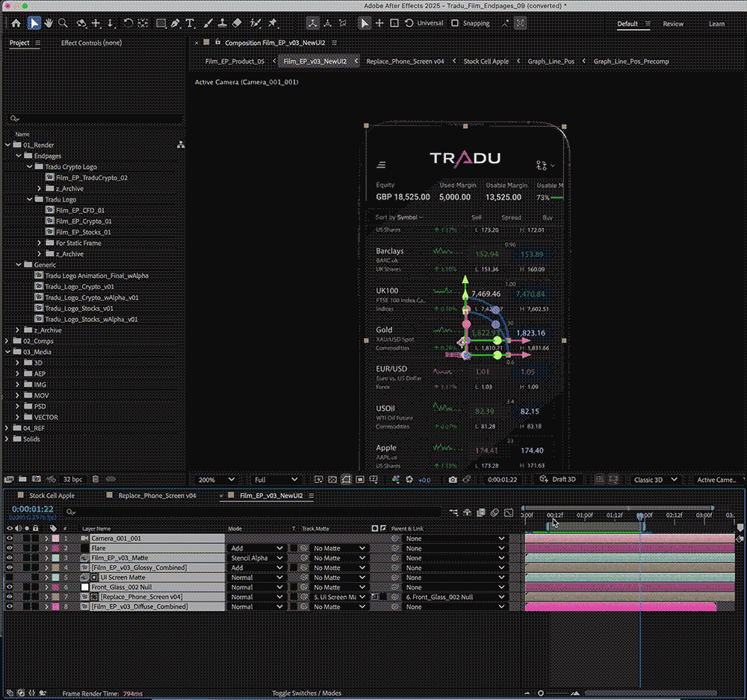The width and height of the screenshot is (747, 700).
Task: Select the Brush tool
Action: tap(208, 23)
